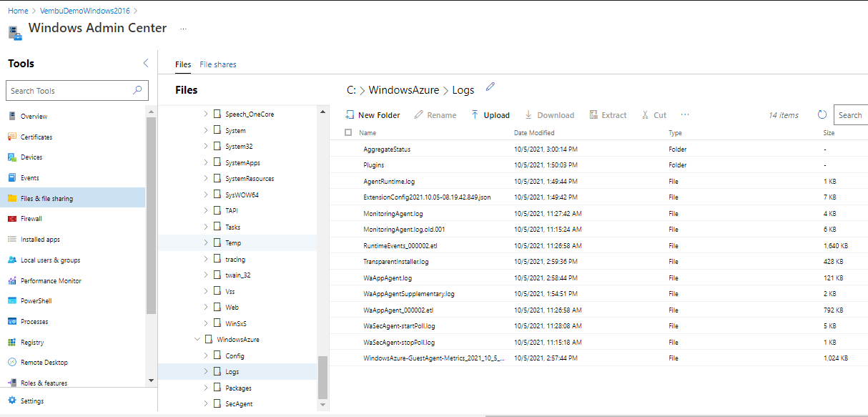
Task: Navigate to WindowsAzure in path breadcrumb
Action: point(404,90)
